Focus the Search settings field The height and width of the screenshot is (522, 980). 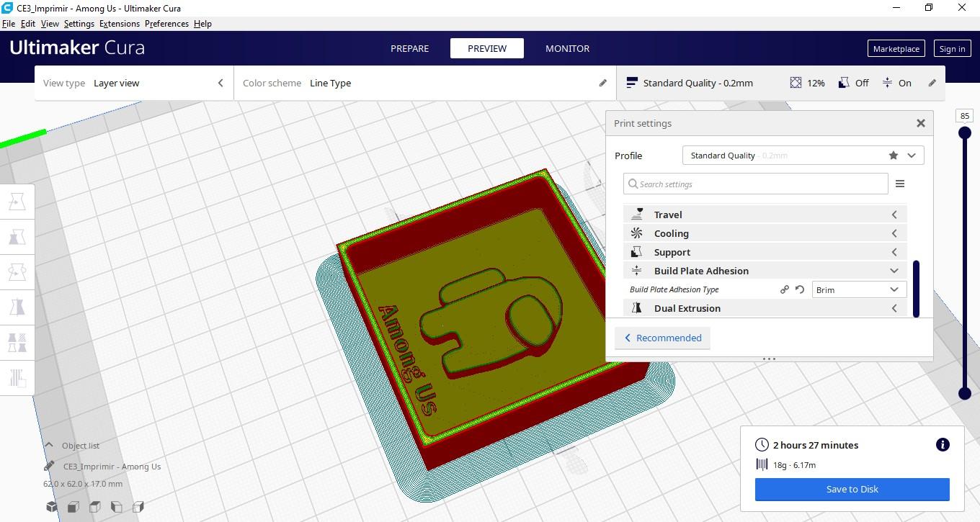pos(756,184)
